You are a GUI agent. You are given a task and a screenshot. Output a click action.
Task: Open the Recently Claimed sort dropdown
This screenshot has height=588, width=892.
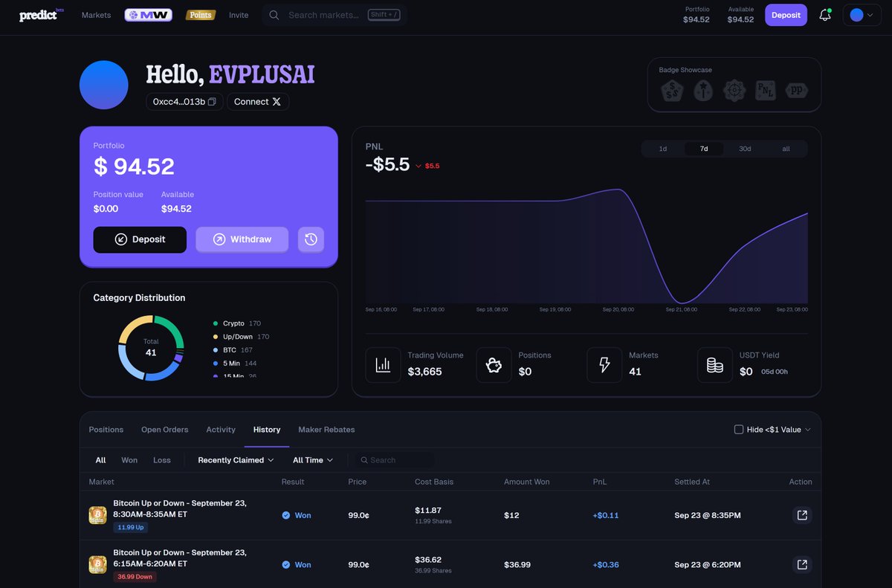pos(236,460)
